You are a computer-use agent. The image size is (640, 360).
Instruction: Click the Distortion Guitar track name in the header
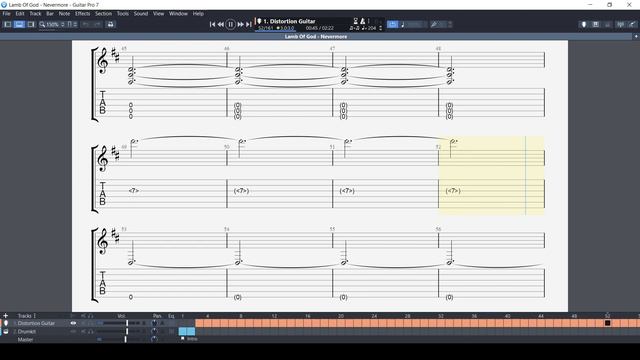(x=289, y=21)
